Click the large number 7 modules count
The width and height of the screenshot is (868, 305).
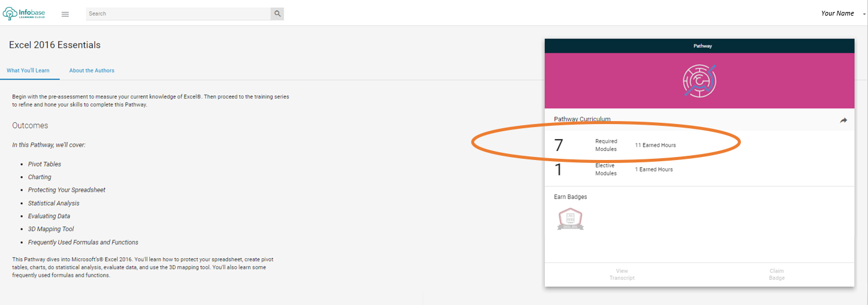click(559, 145)
